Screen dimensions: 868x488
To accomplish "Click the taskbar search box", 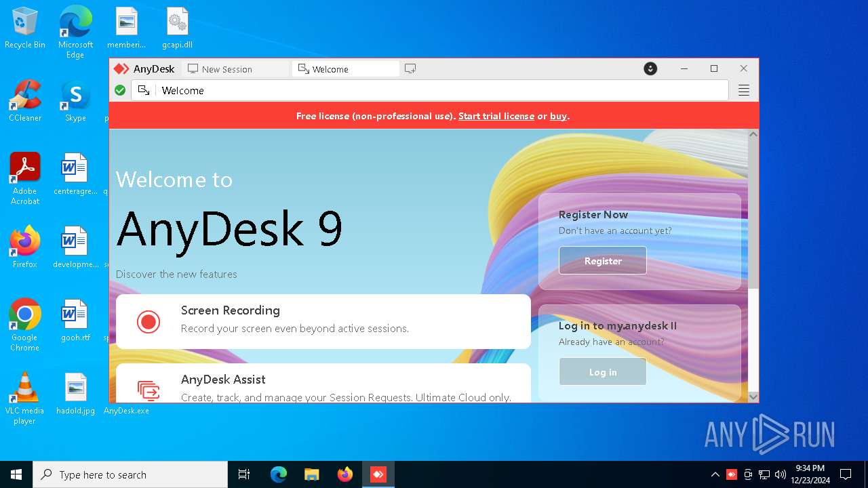I will coord(130,474).
